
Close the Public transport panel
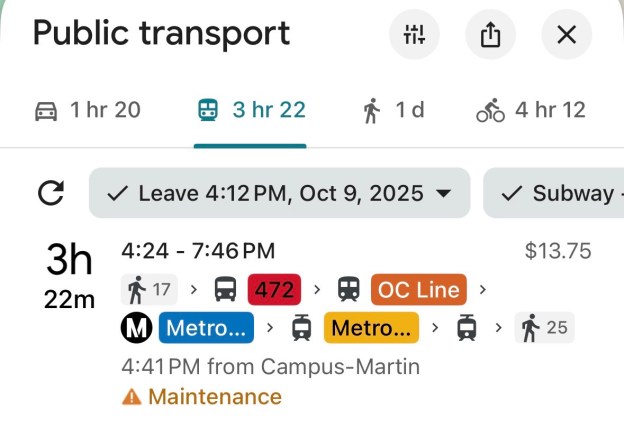[x=566, y=36]
